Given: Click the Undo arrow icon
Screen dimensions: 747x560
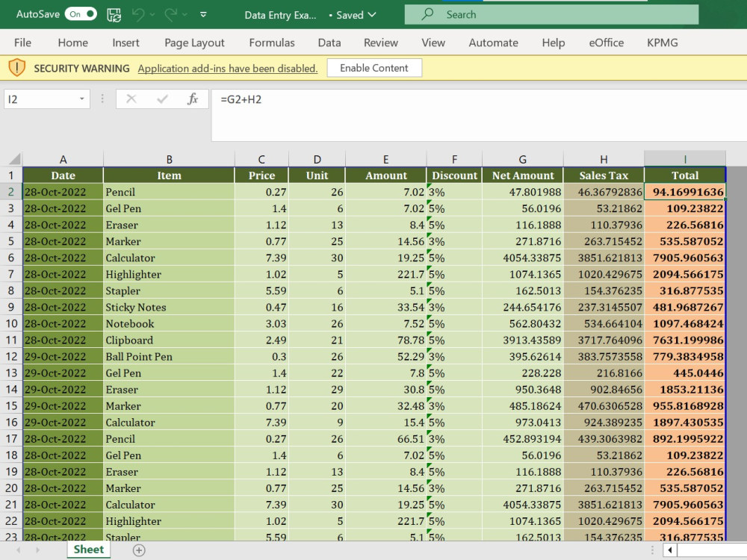Looking at the screenshot, I should click(x=138, y=15).
